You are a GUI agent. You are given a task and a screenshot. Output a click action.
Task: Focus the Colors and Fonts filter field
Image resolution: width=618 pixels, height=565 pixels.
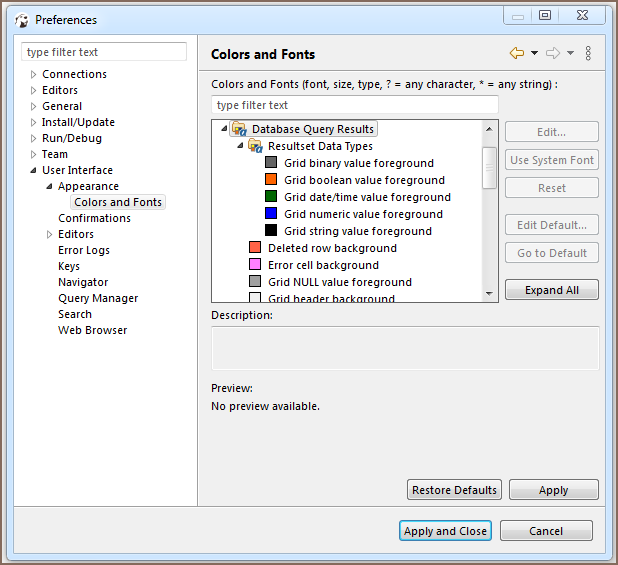(355, 105)
